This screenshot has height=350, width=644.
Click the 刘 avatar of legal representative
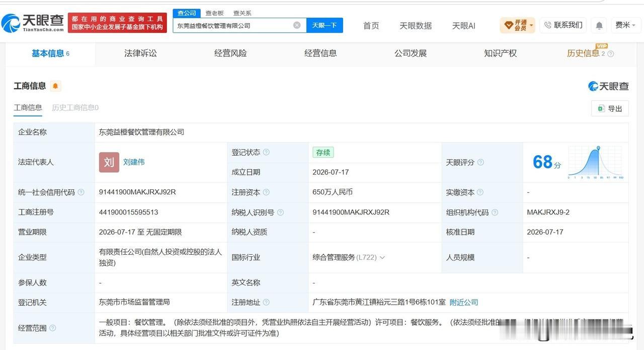[x=109, y=162]
